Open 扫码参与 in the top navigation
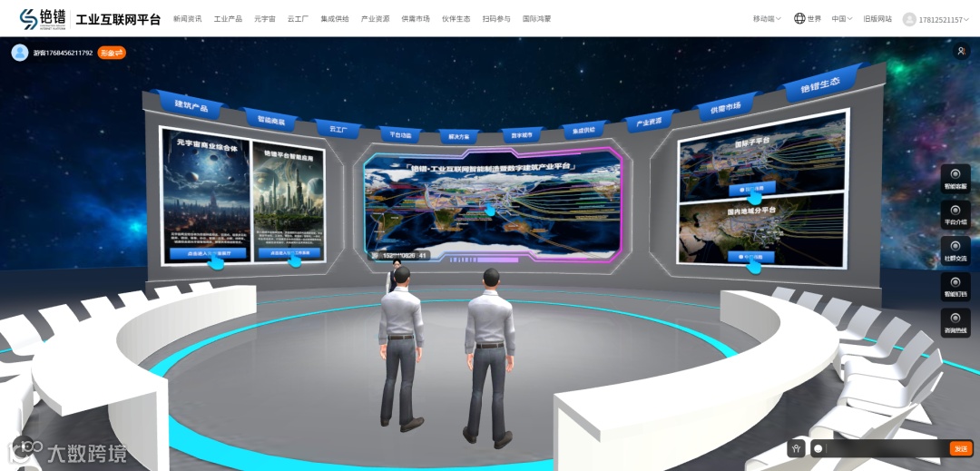The width and height of the screenshot is (980, 471). 496,19
